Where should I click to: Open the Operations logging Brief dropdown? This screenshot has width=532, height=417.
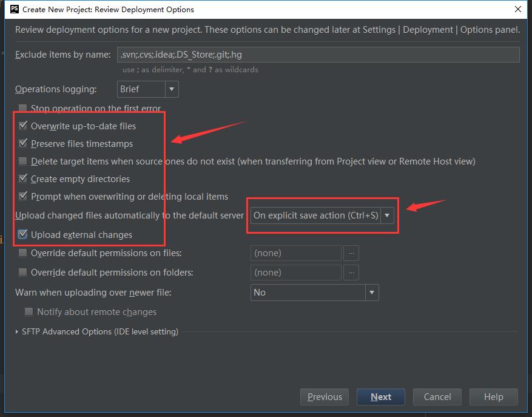[x=147, y=89]
